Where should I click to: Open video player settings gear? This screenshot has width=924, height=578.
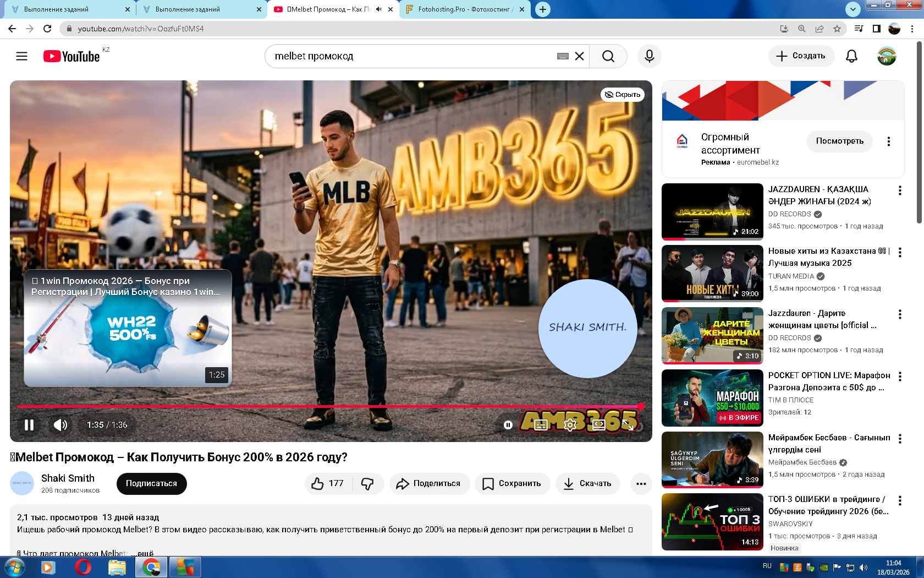(570, 424)
